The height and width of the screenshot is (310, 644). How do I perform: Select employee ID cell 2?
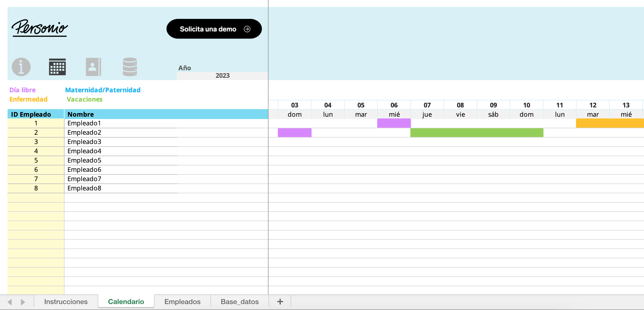[36, 133]
